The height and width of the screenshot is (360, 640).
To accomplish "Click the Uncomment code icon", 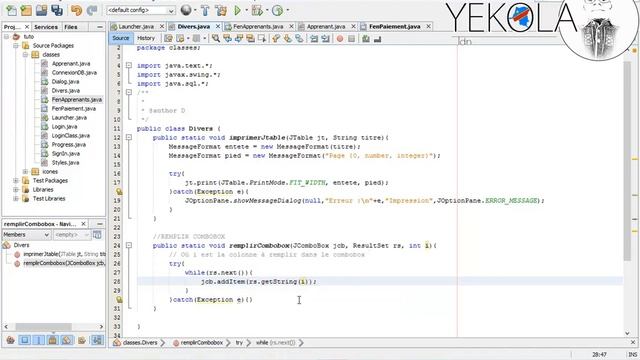I will tap(378, 38).
